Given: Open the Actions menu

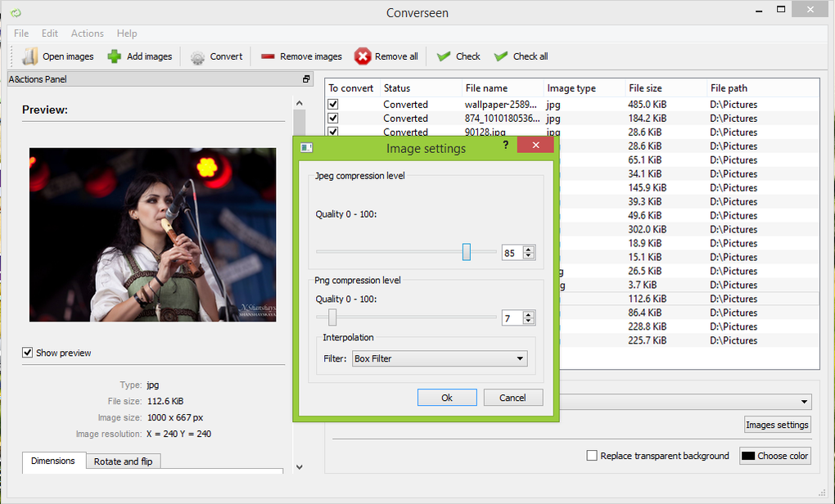Looking at the screenshot, I should (x=88, y=34).
